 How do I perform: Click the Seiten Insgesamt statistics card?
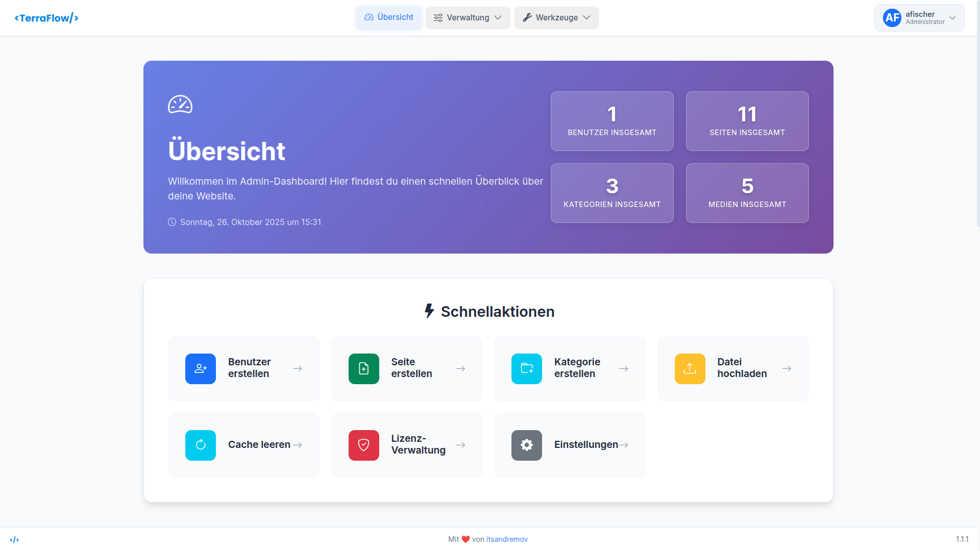click(747, 121)
